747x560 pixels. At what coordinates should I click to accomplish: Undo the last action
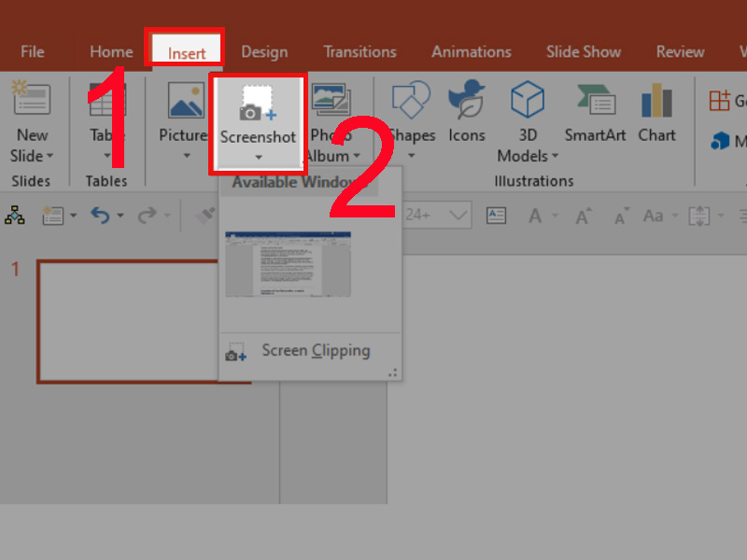100,215
